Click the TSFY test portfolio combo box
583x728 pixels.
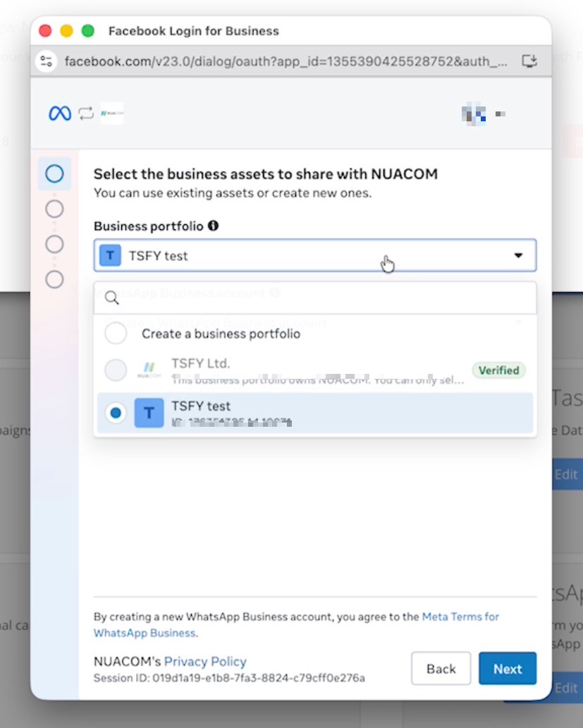tap(315, 255)
